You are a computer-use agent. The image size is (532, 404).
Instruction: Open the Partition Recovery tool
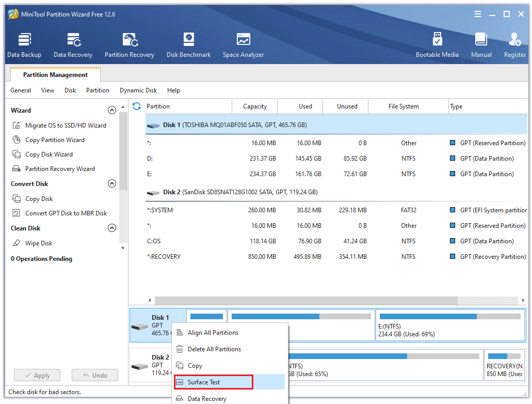130,45
